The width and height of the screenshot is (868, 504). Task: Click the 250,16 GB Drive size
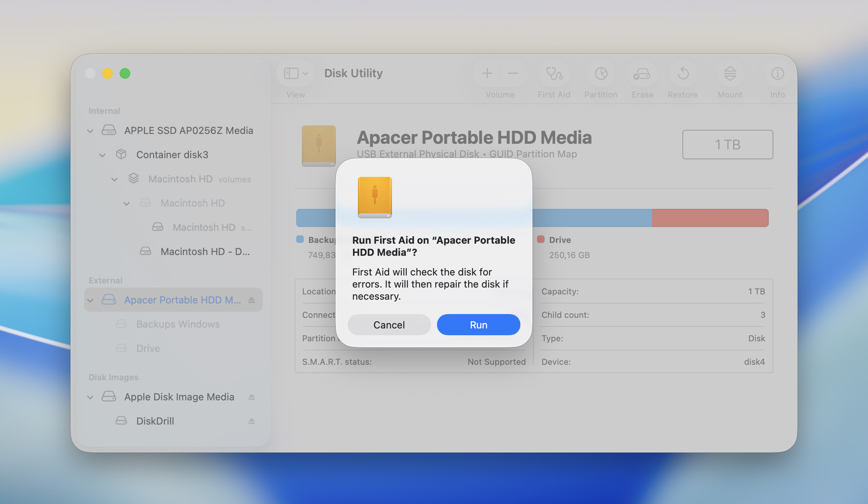point(569,255)
